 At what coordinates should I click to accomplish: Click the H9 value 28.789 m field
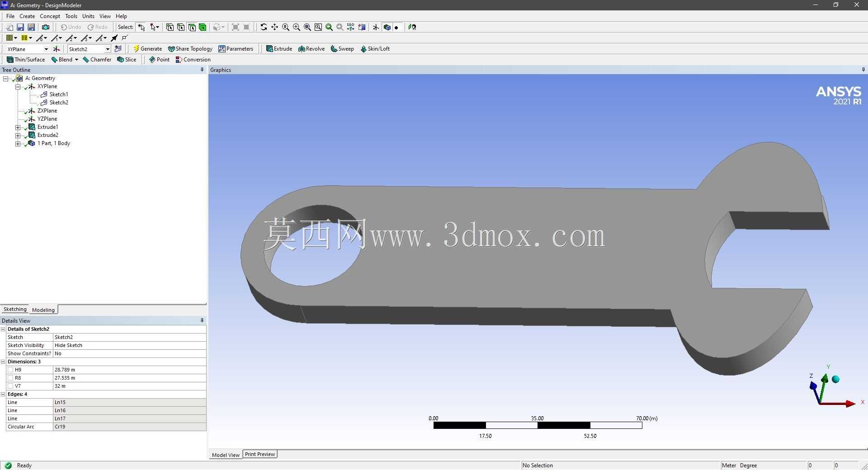point(129,370)
